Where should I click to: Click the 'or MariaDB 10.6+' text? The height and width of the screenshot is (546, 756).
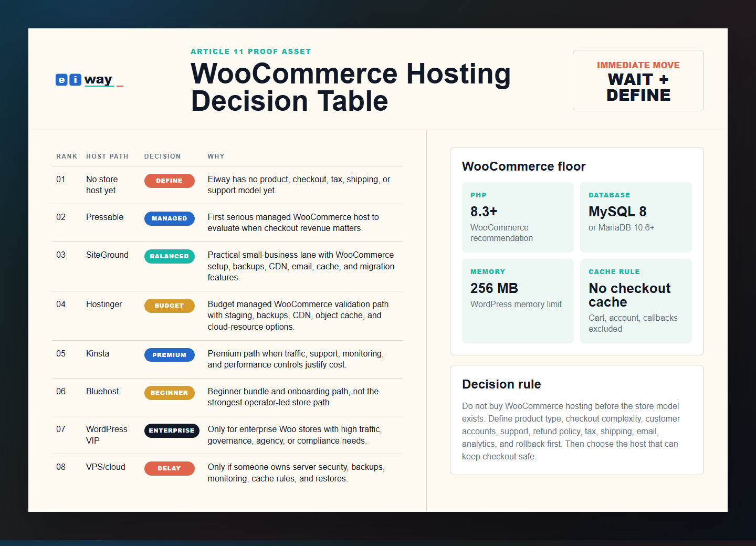click(622, 228)
